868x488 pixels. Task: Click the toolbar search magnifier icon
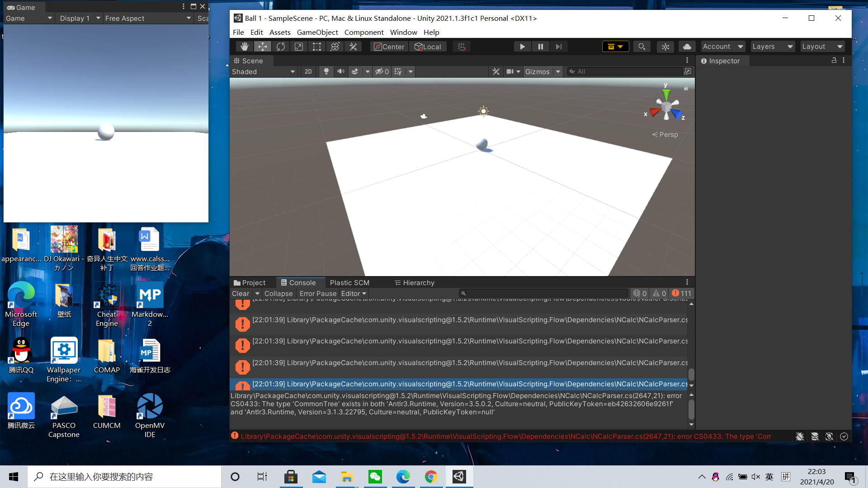pos(642,47)
